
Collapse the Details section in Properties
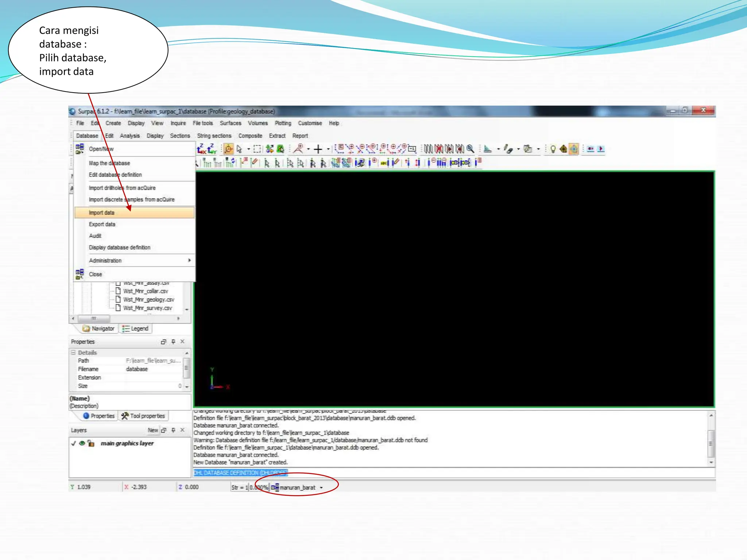coord(73,353)
